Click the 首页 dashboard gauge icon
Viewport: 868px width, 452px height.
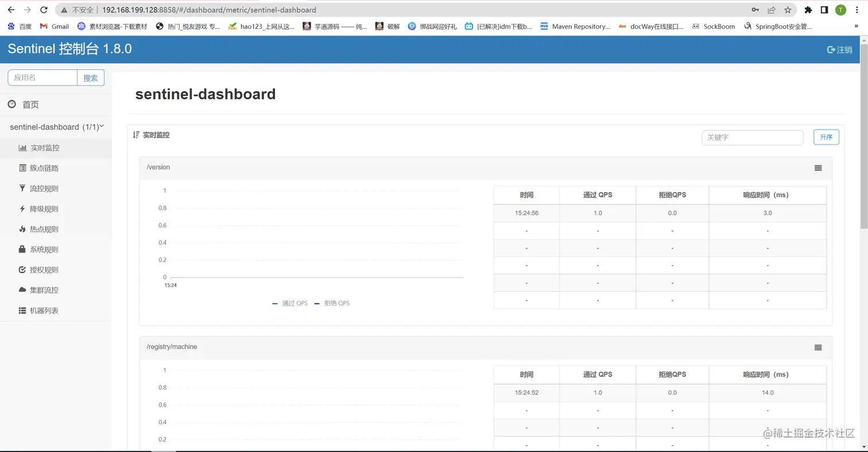[11, 104]
